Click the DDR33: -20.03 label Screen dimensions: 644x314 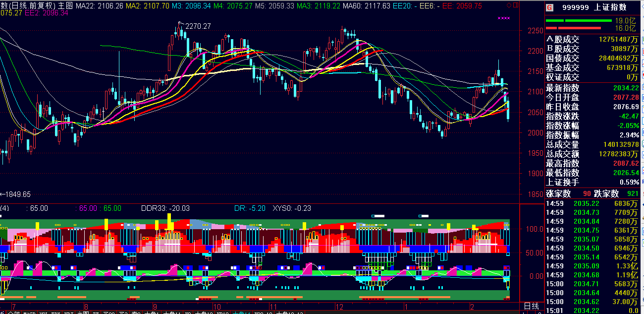[165, 208]
